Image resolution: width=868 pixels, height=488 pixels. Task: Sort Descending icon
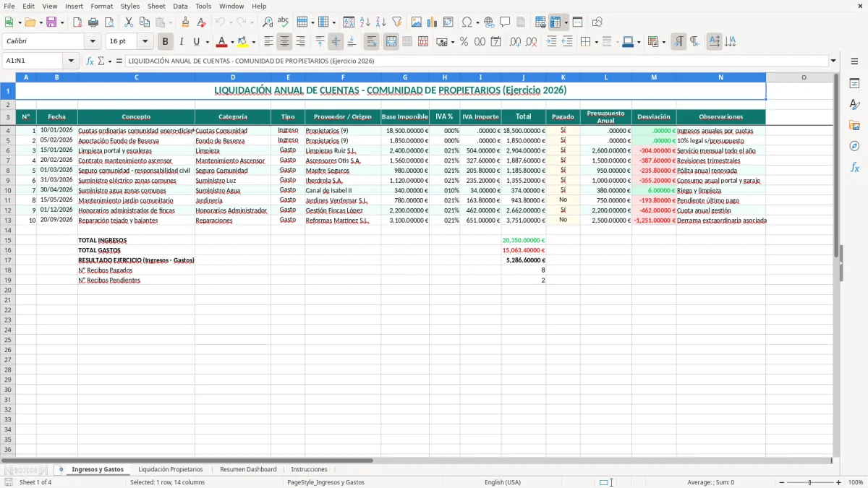(x=380, y=22)
